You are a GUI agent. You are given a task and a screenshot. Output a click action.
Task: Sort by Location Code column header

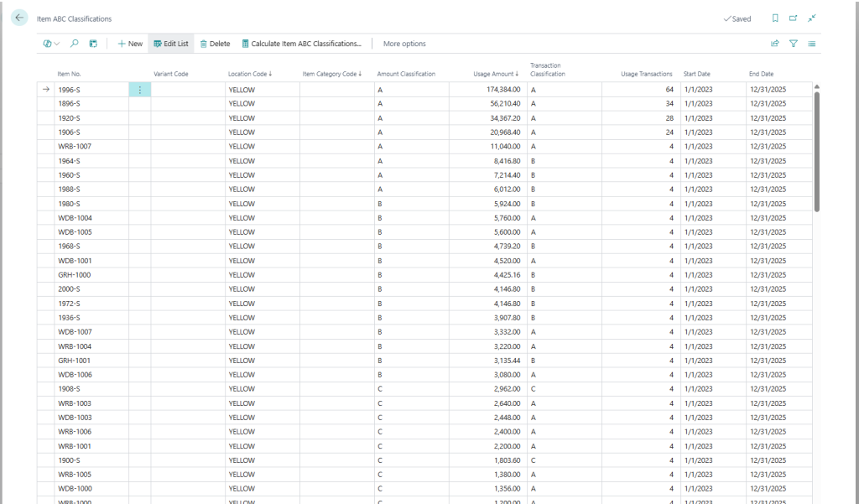click(x=249, y=74)
